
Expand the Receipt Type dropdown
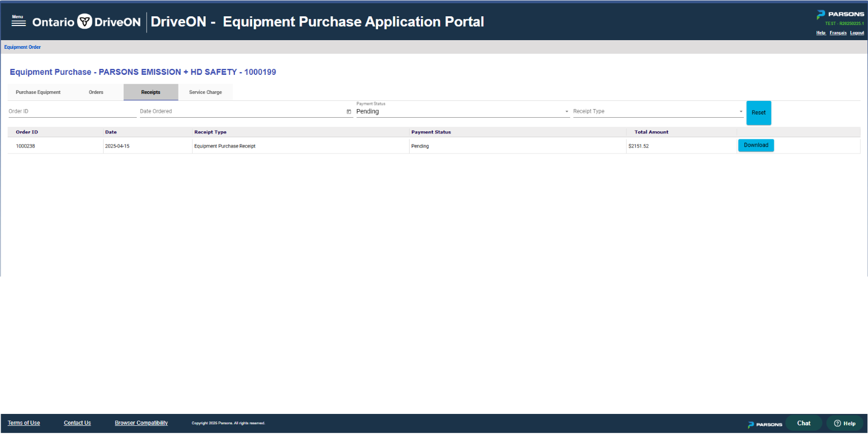[658, 111]
